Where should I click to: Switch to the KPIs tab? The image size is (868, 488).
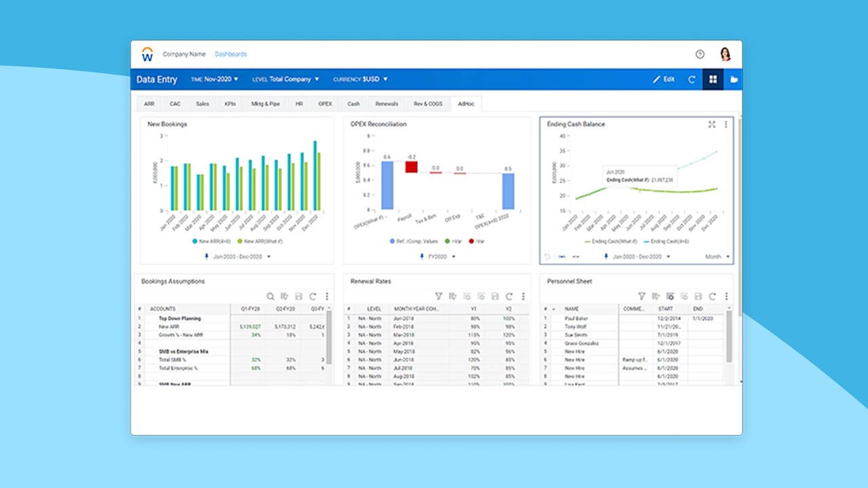click(x=230, y=104)
